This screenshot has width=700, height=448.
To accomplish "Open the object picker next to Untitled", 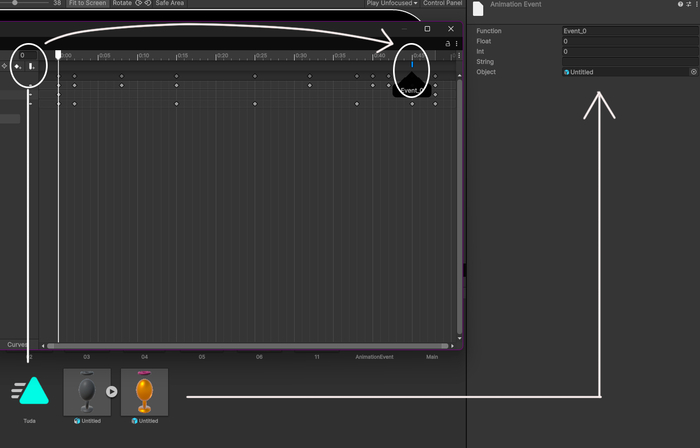I will point(693,72).
